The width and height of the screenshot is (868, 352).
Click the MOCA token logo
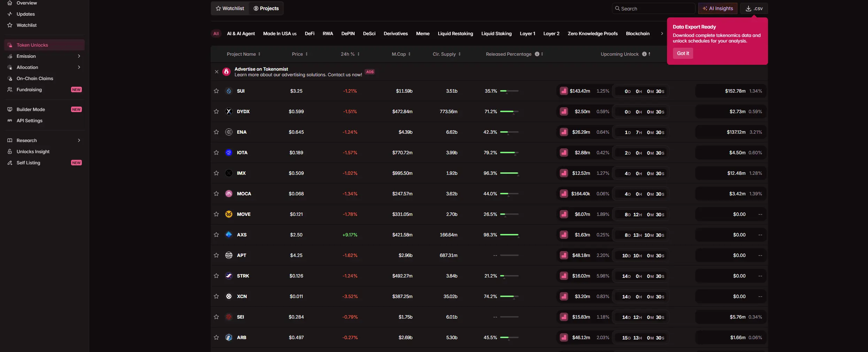pyautogui.click(x=229, y=194)
